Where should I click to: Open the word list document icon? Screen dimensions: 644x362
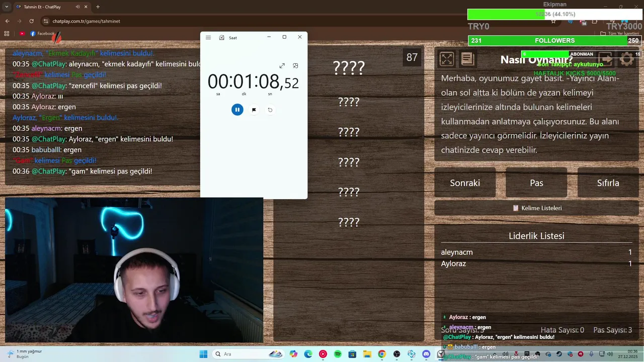point(467,59)
